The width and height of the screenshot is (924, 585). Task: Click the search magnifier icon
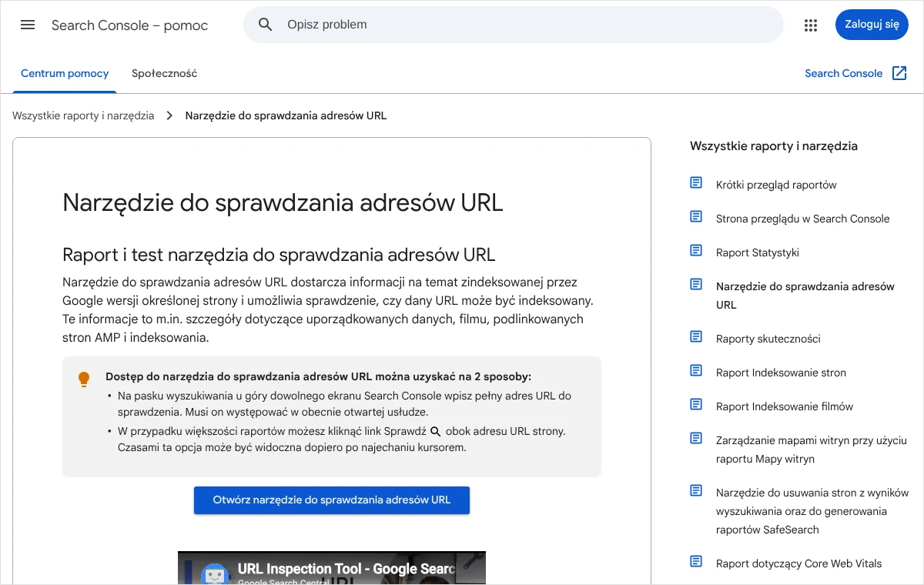pos(266,25)
